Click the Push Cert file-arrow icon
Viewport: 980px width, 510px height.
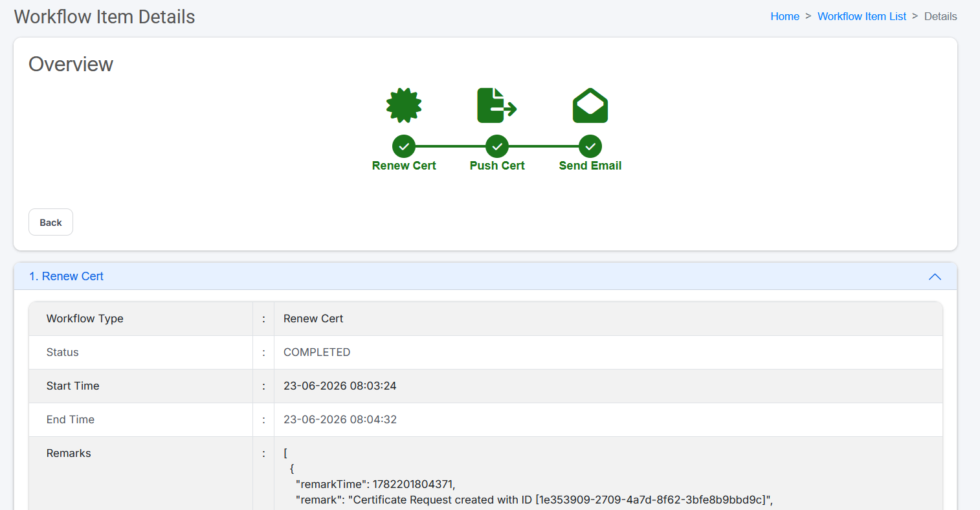[x=497, y=105]
